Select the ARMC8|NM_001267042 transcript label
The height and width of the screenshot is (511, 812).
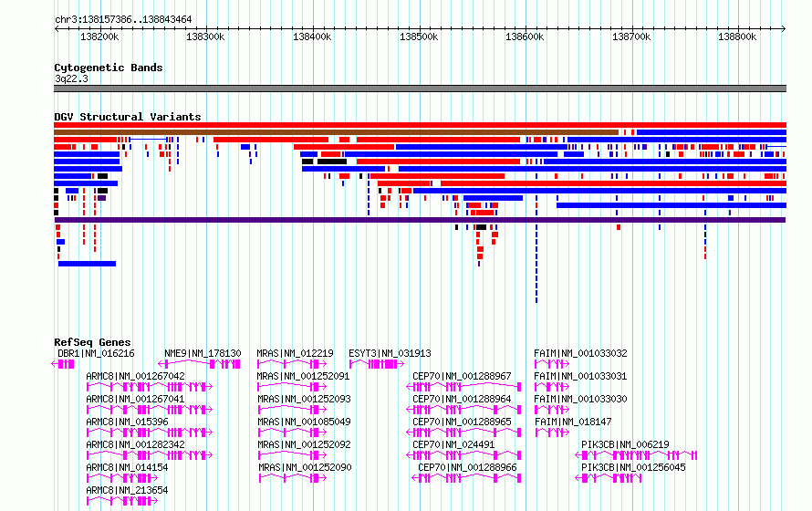[x=136, y=376]
